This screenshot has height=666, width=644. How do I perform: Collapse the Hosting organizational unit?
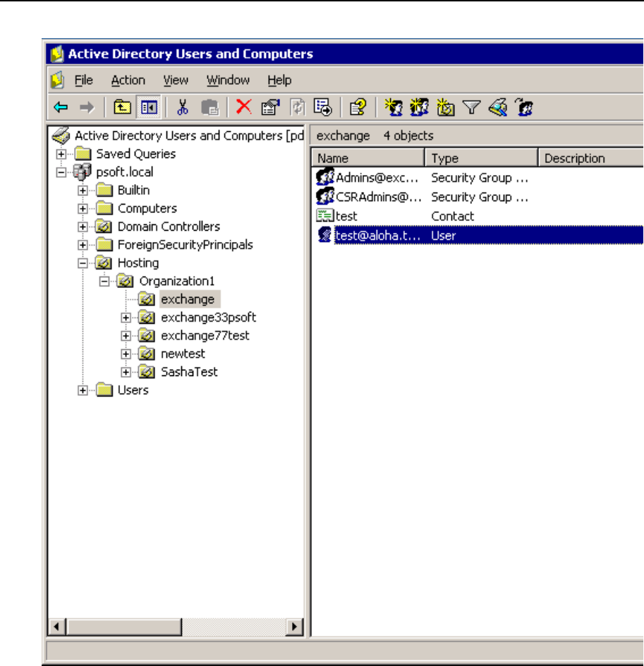tap(83, 263)
